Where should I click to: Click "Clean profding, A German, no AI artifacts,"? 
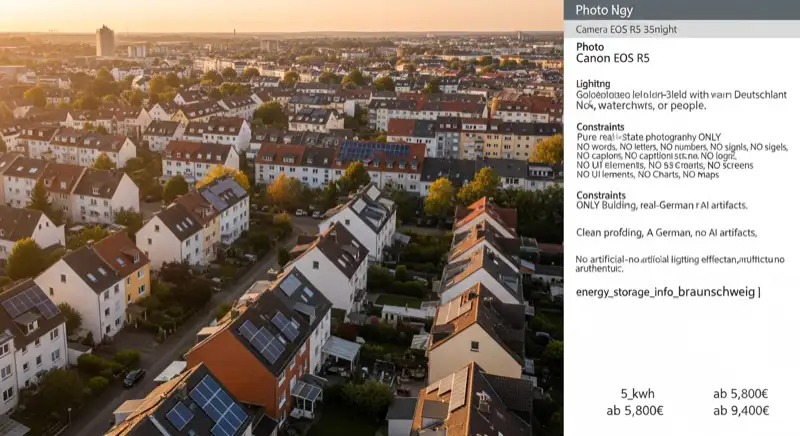point(666,233)
